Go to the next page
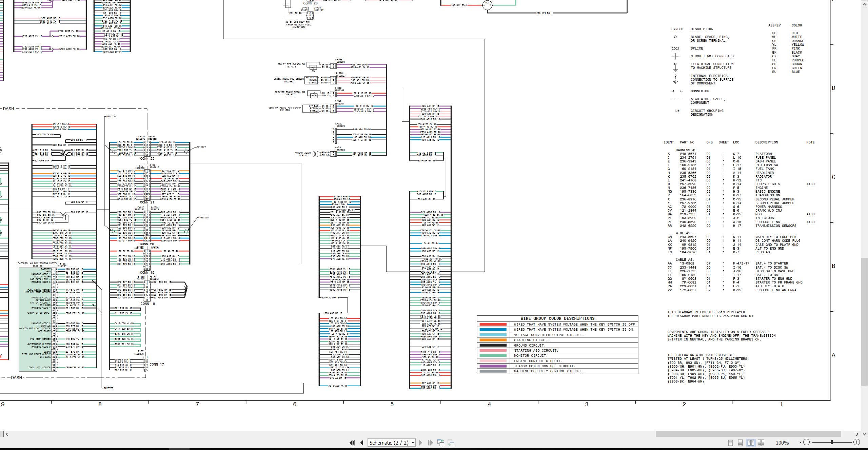The image size is (868, 450). click(421, 443)
